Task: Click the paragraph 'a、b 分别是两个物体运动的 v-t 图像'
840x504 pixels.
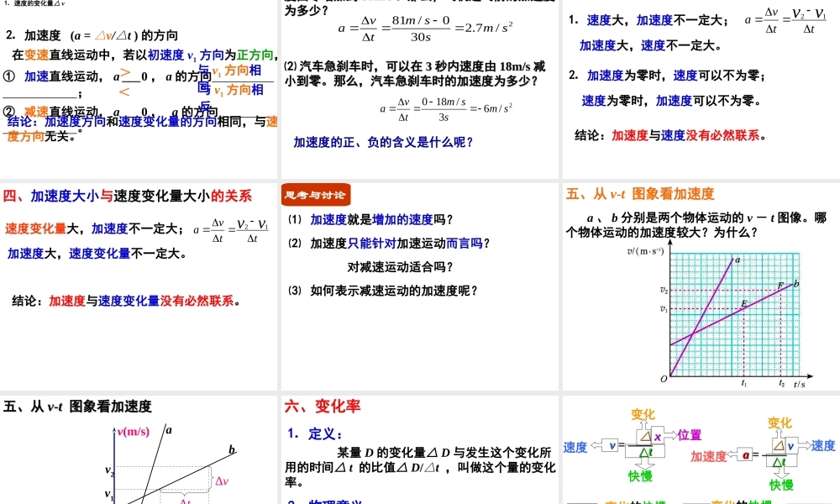Action: click(696, 225)
